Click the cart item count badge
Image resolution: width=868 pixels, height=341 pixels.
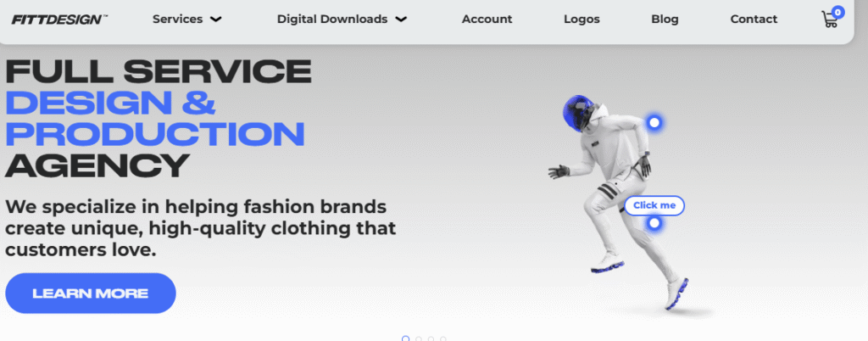(x=838, y=12)
